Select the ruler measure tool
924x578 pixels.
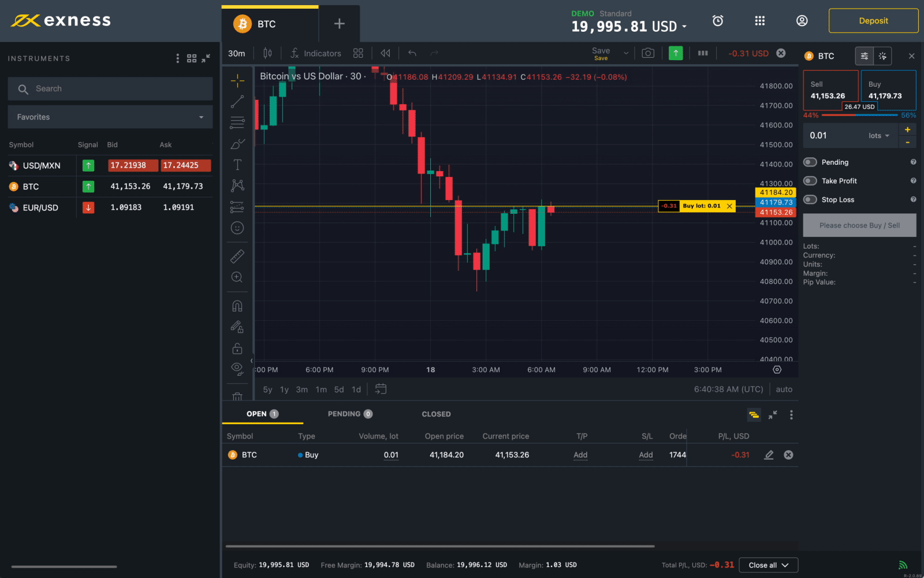[x=237, y=256]
